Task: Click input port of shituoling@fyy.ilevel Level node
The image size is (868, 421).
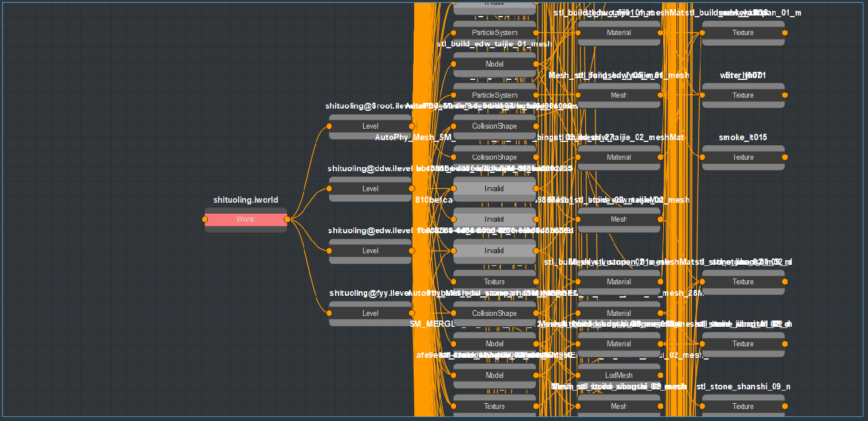Action: pos(329,314)
